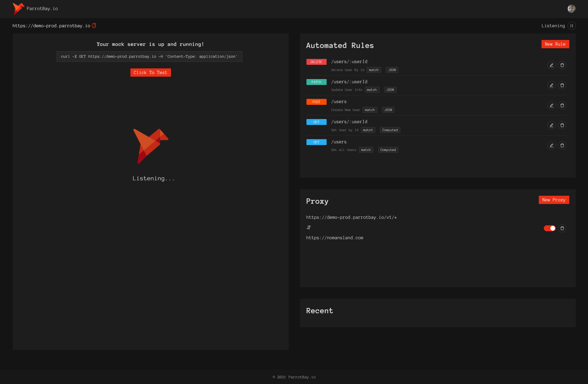
Task: Edit the POST /users rule
Action: tap(551, 105)
